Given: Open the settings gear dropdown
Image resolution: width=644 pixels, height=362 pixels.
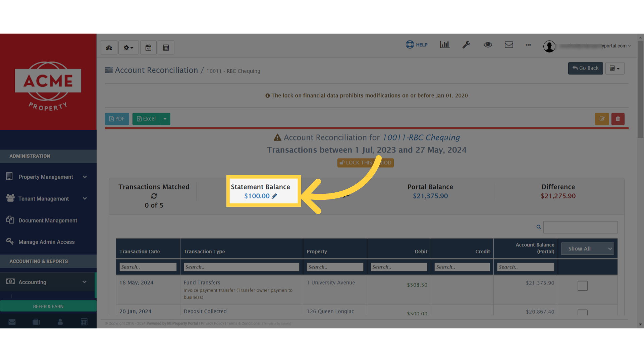Looking at the screenshot, I should 128,48.
